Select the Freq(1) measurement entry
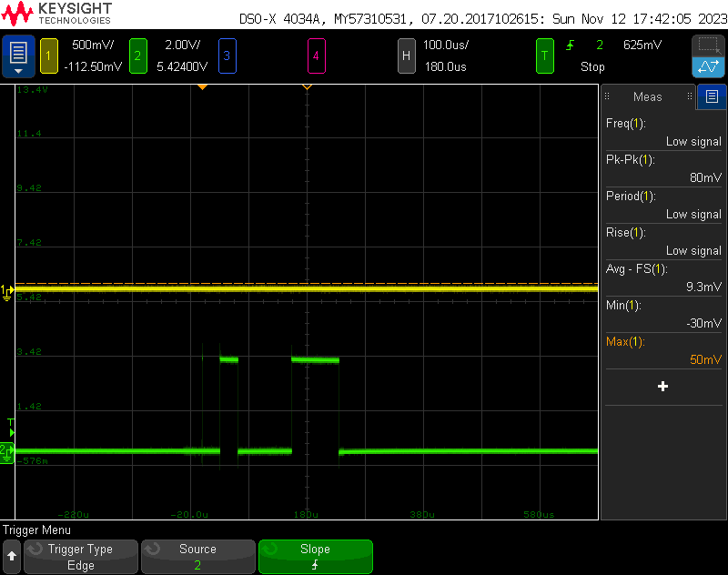Screen dimensions: 728x575 tap(663, 132)
